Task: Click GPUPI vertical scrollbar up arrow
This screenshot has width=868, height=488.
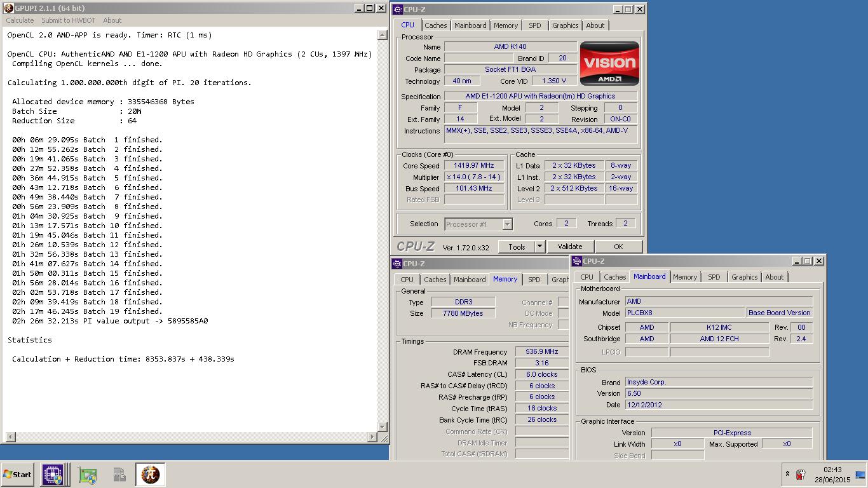Action: pos(383,35)
